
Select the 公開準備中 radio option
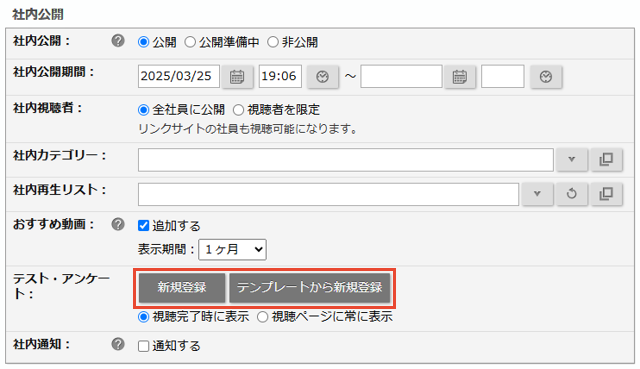(x=190, y=42)
